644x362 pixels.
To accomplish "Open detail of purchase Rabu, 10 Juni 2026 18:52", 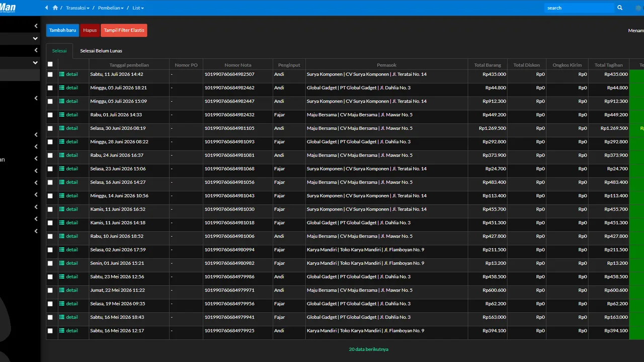I will 68,236.
